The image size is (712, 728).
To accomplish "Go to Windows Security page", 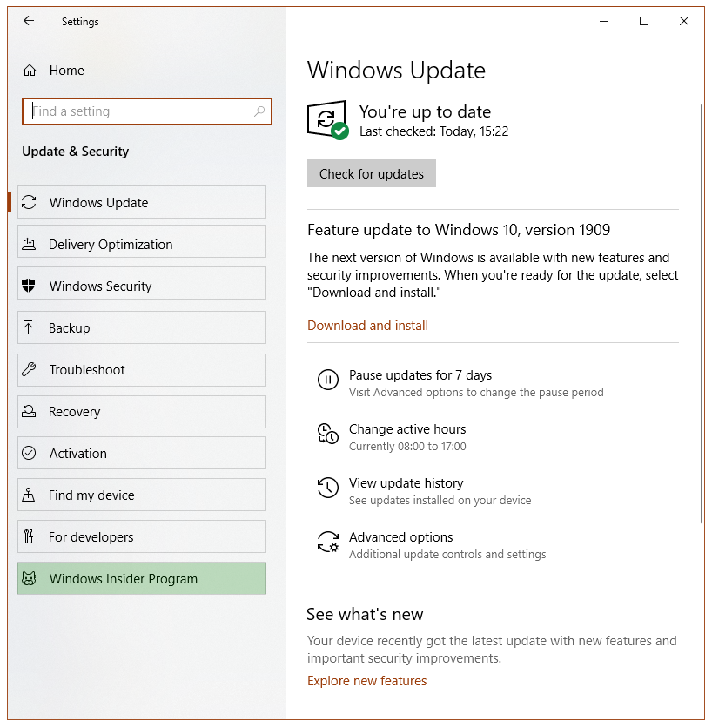I will 142,284.
